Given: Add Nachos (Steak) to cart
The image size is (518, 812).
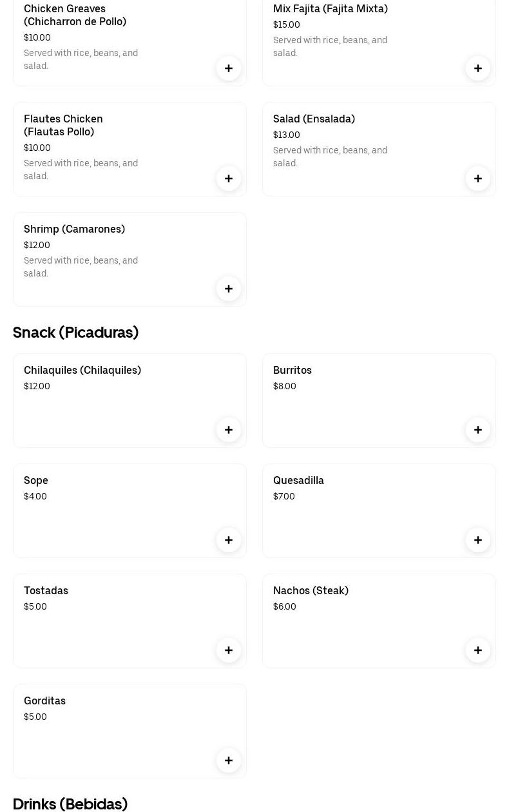Looking at the screenshot, I should [x=478, y=650].
